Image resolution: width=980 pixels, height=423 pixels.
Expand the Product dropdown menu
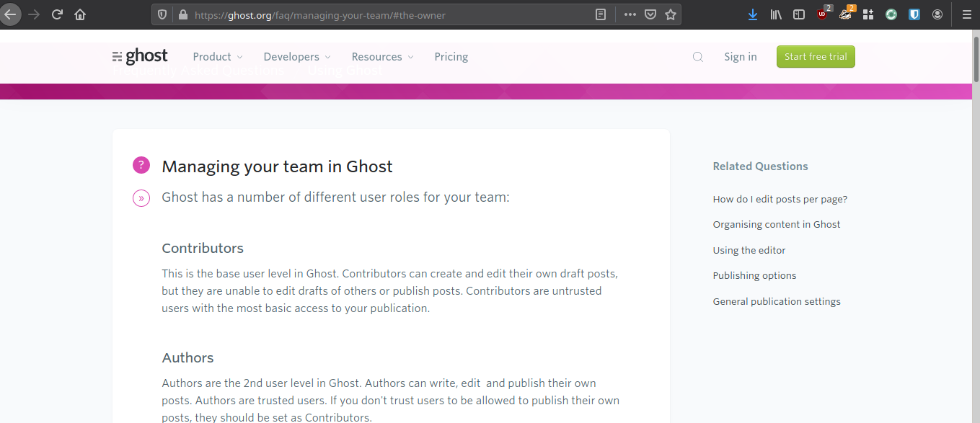[x=218, y=57]
